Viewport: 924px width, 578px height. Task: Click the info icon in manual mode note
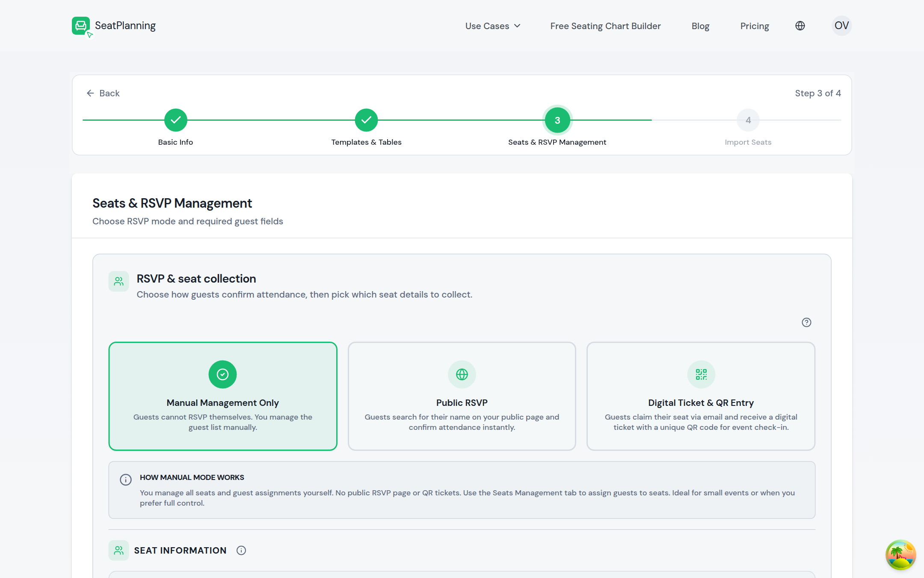click(126, 480)
